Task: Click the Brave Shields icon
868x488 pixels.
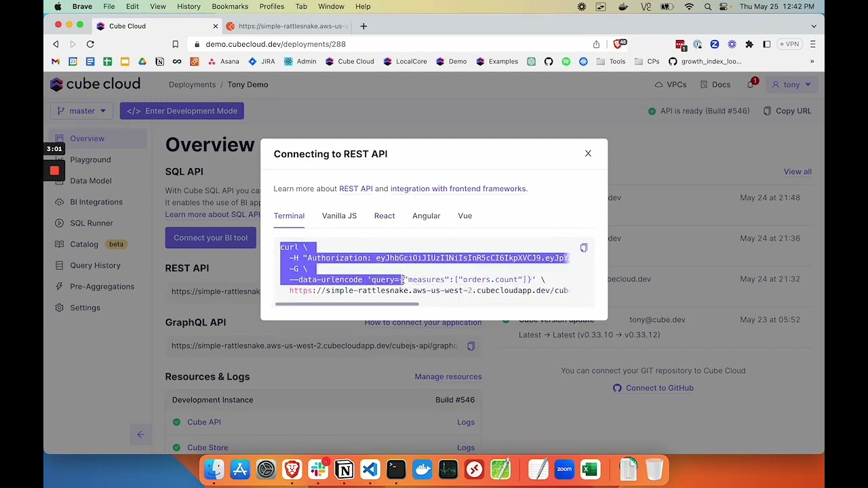Action: pyautogui.click(x=618, y=44)
